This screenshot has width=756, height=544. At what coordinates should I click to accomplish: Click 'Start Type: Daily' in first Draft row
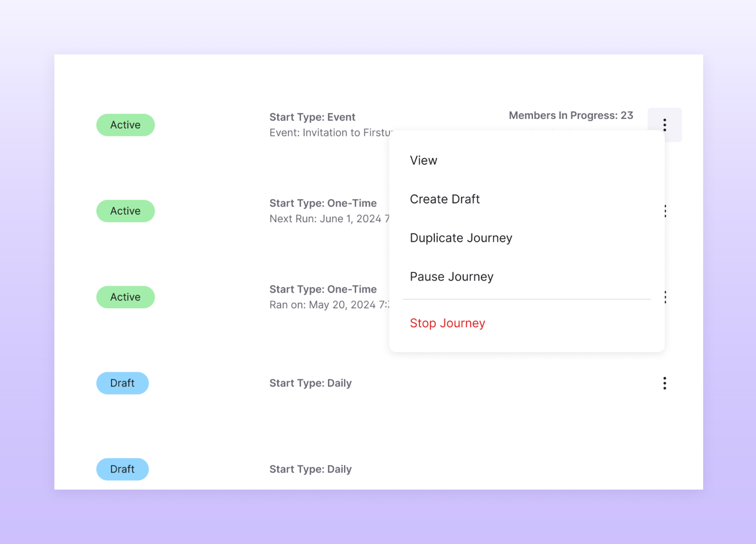tap(310, 383)
